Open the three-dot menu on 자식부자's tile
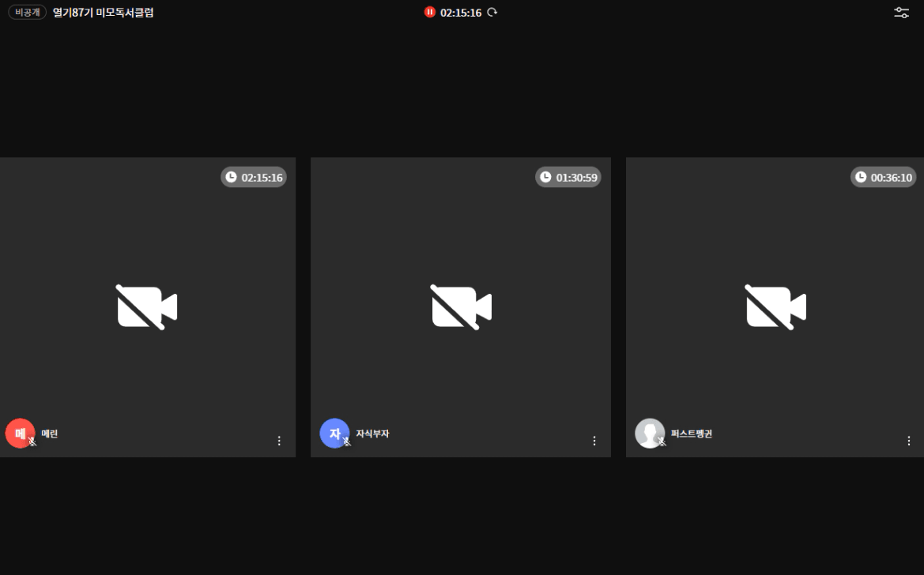Viewport: 924px width, 575px height. coord(594,441)
